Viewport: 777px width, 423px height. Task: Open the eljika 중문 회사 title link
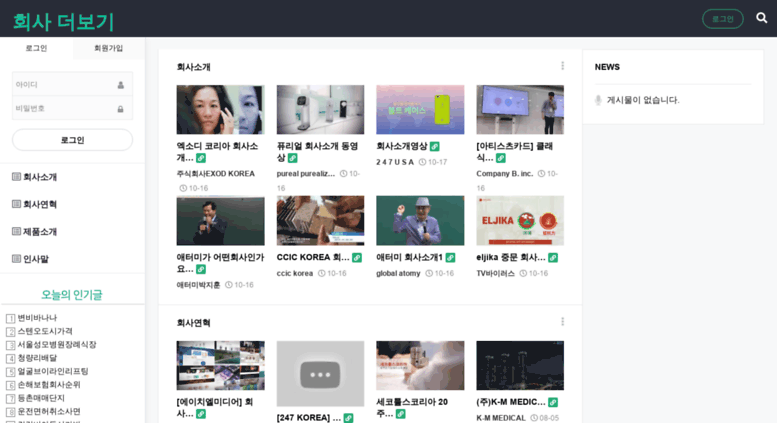[x=510, y=257]
